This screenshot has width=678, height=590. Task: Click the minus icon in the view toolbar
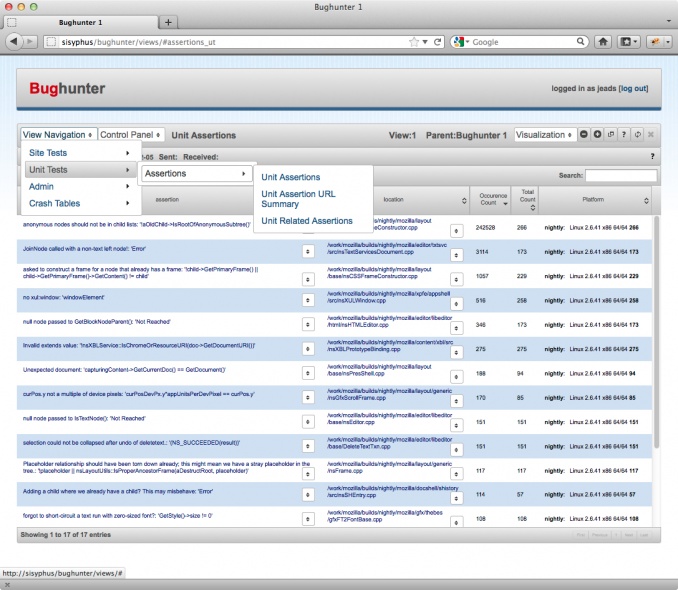click(x=584, y=135)
